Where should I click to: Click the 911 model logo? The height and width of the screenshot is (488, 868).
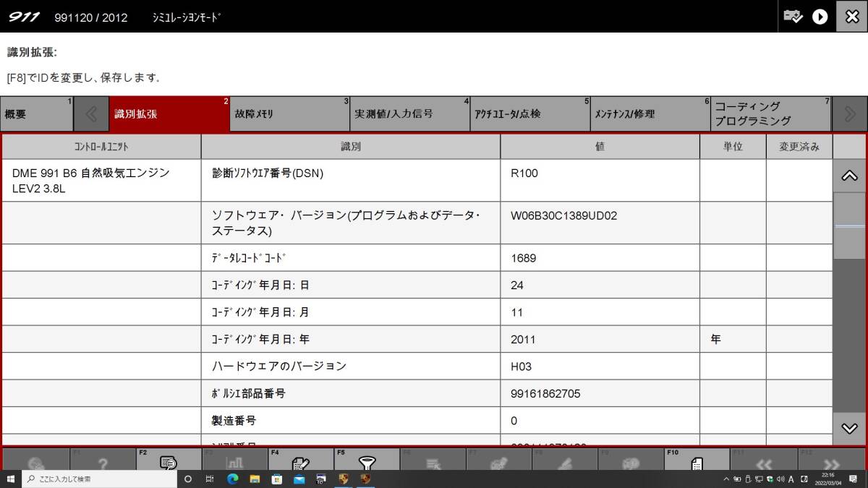[x=24, y=17]
